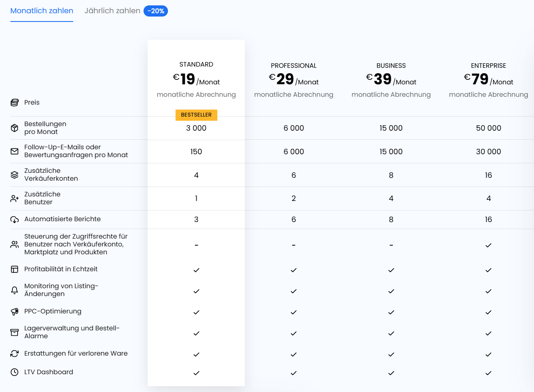This screenshot has height=392, width=534.
Task: Switch to the Monatlich zahlen tab
Action: point(42,11)
